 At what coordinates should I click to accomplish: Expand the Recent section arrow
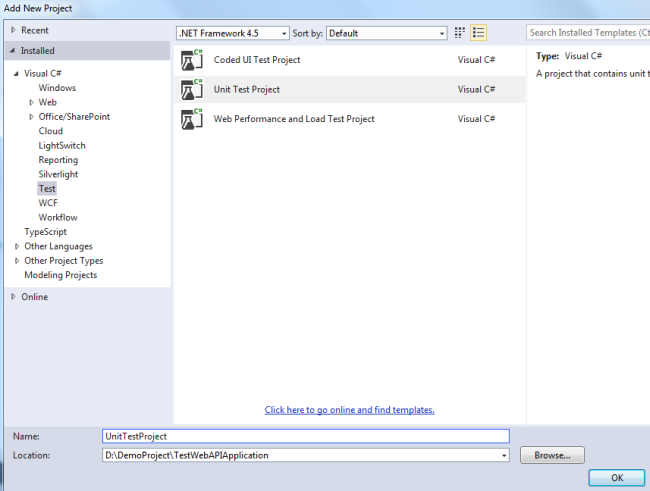pos(13,30)
